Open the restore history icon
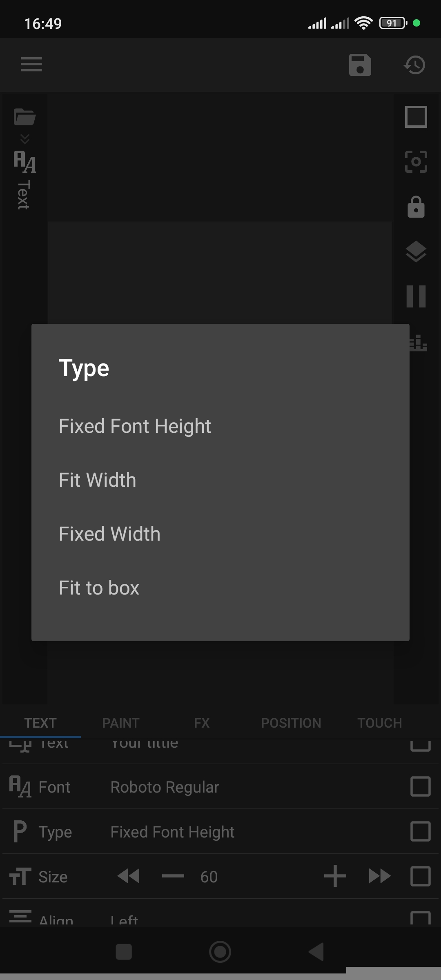Screen dimensions: 441x980 click(414, 65)
